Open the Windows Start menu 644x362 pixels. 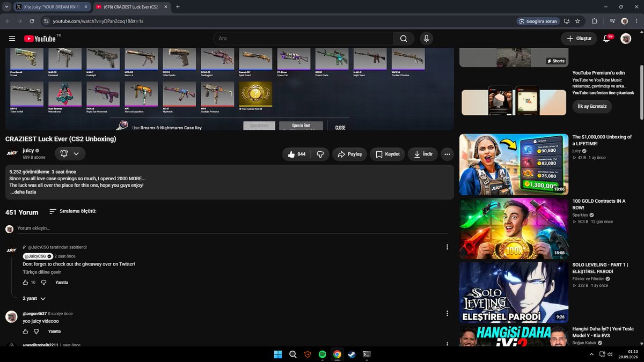tap(279, 354)
